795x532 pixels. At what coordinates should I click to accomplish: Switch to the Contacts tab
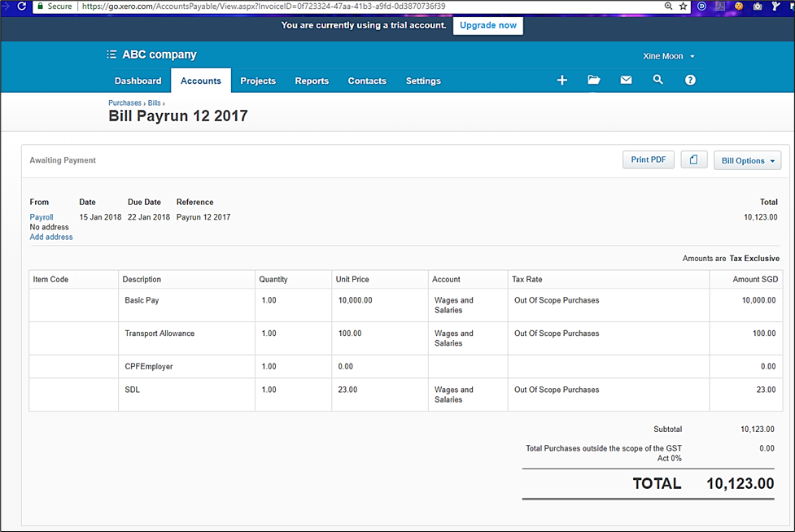click(367, 81)
